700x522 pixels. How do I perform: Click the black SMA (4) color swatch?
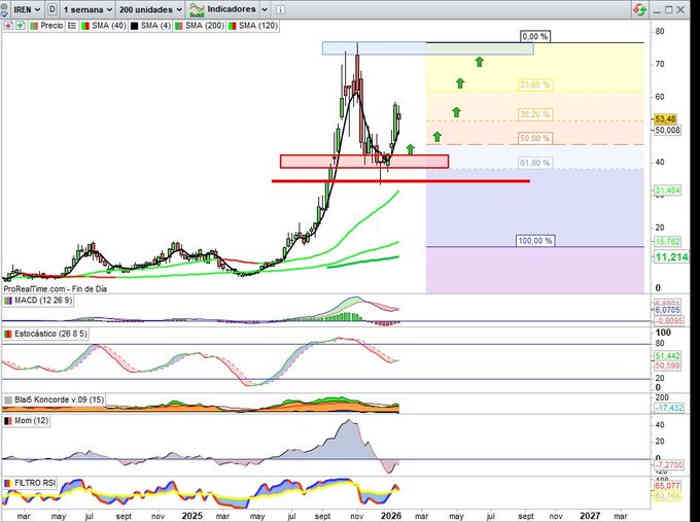(x=133, y=22)
